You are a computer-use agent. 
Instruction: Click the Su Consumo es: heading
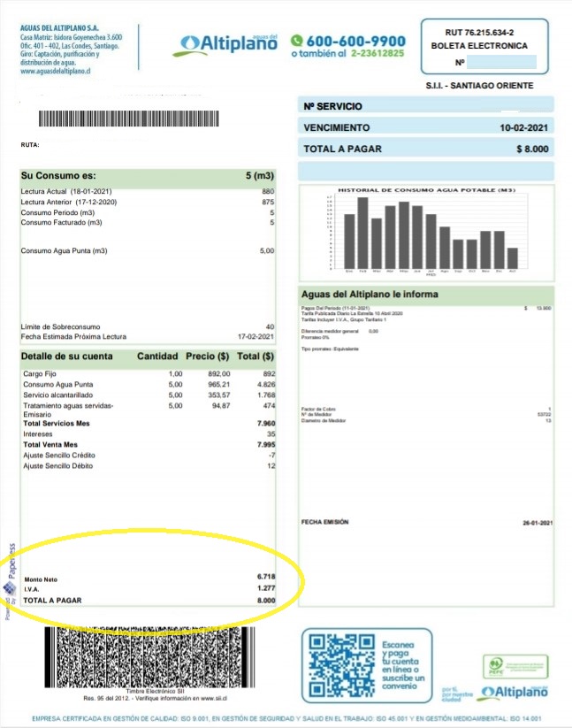click(x=58, y=175)
